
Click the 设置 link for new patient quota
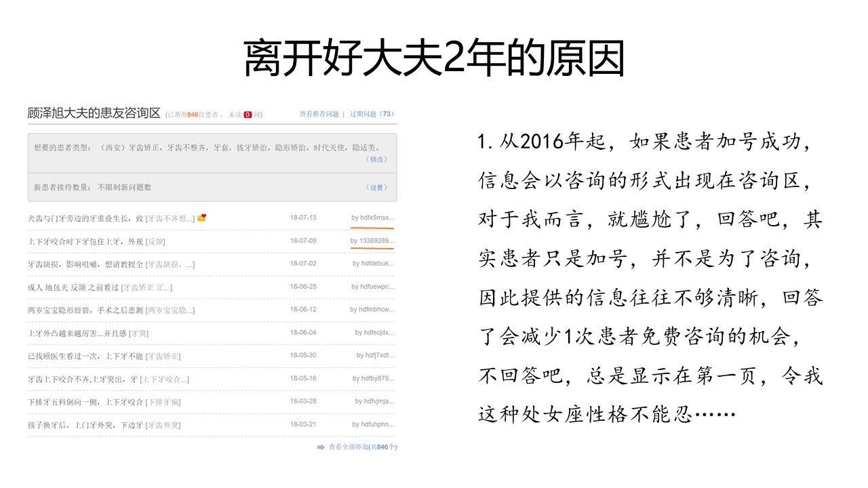[x=376, y=187]
